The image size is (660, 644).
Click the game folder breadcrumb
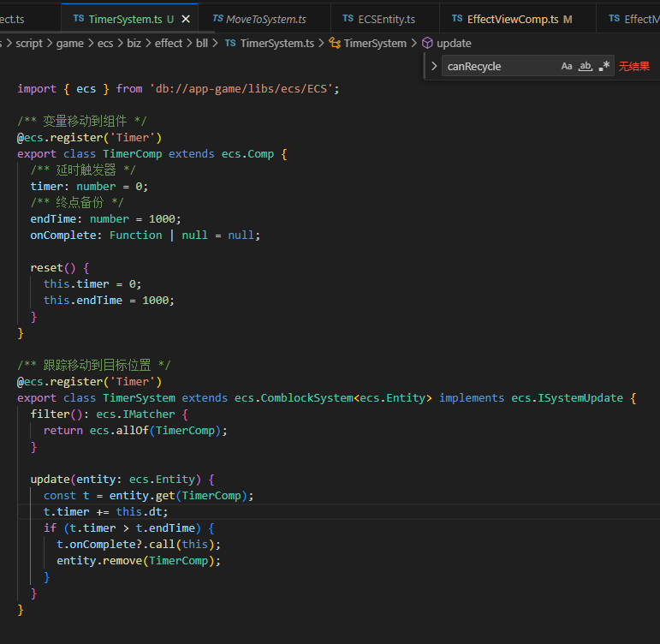(x=70, y=43)
